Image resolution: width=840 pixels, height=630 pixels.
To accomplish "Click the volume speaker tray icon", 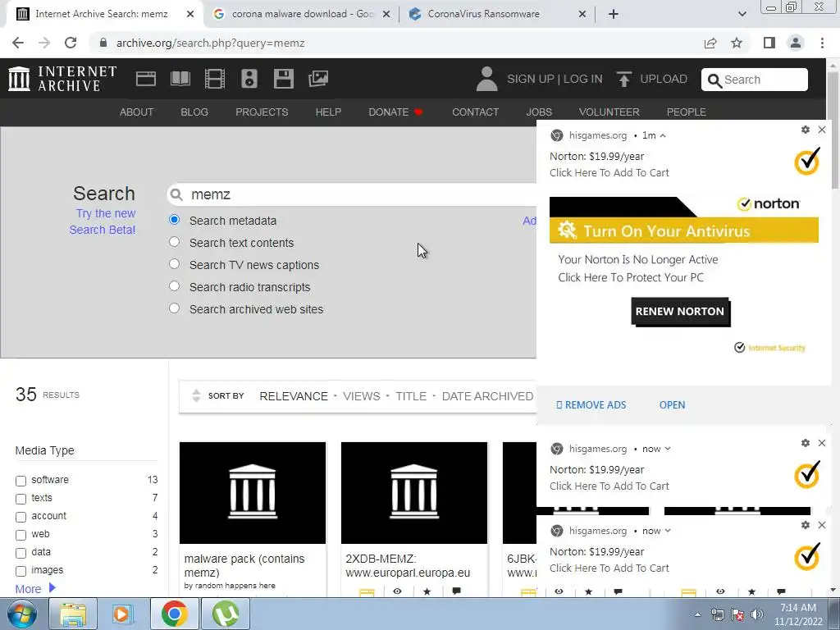I will click(756, 614).
